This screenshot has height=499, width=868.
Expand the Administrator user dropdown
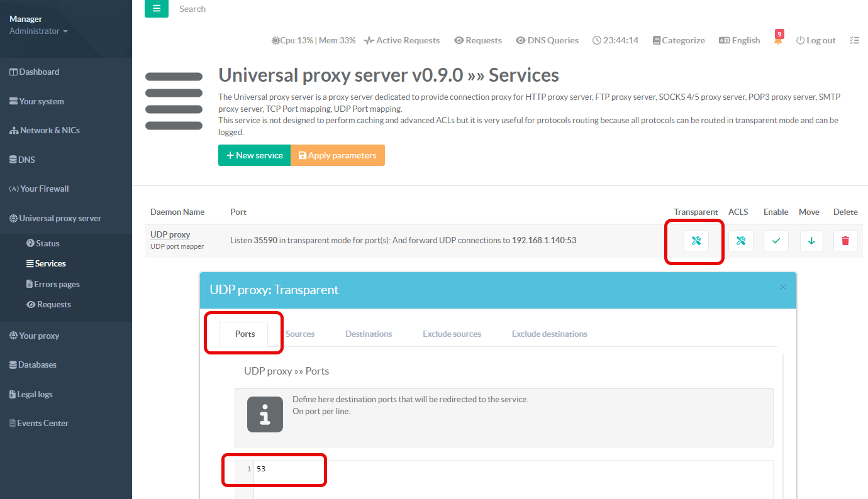(x=38, y=31)
